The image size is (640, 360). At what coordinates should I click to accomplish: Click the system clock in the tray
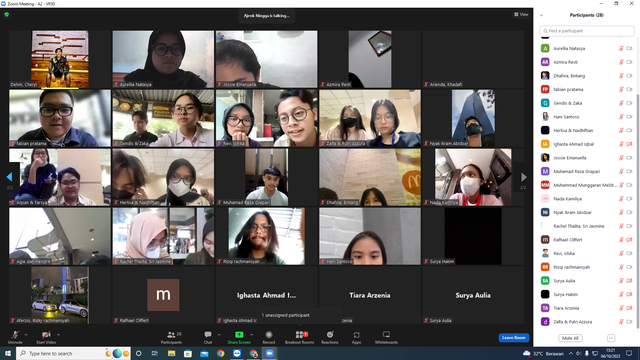(x=611, y=353)
